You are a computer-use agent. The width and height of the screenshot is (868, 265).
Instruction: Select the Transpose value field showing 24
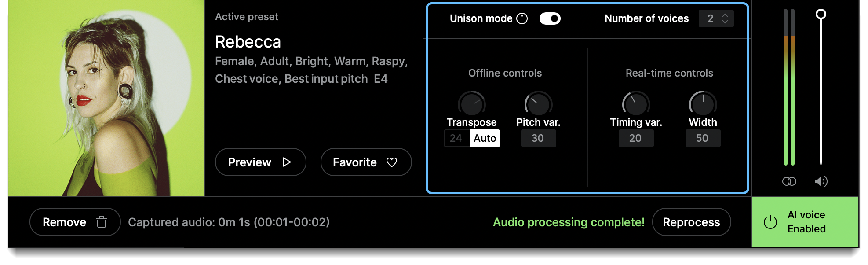[x=457, y=138]
